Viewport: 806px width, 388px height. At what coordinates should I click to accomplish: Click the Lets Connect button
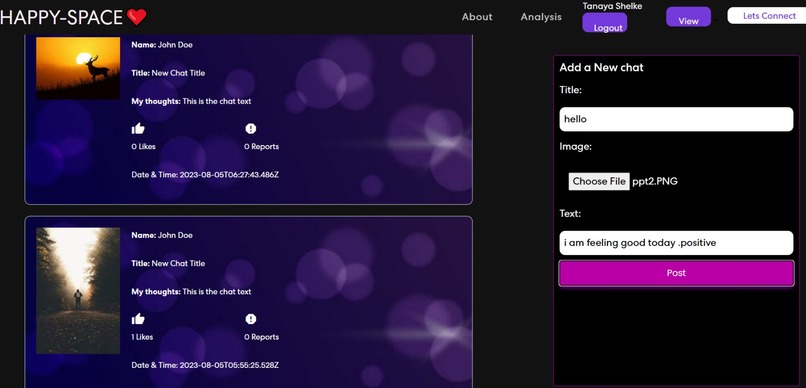click(x=768, y=16)
